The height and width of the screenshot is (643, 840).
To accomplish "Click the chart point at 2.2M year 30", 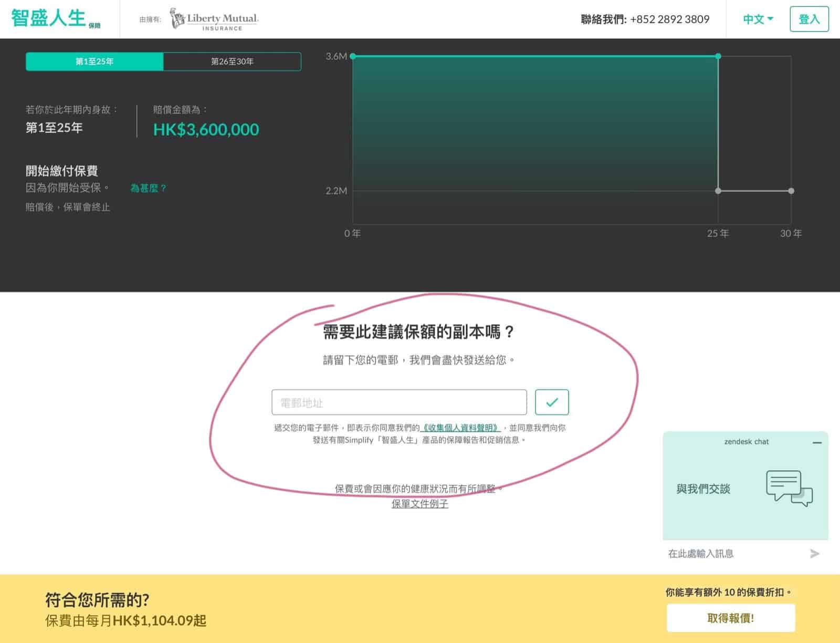I will 791,191.
